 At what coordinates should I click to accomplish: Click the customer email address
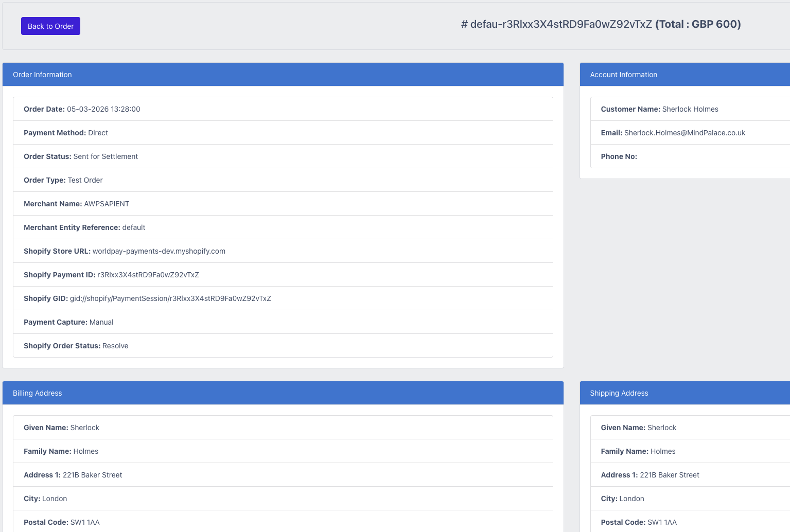coord(684,133)
